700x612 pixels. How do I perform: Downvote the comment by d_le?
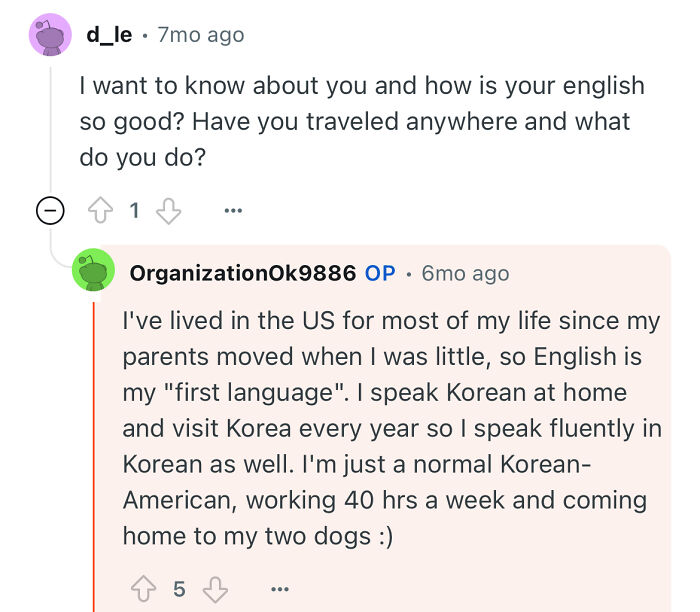tap(169, 211)
